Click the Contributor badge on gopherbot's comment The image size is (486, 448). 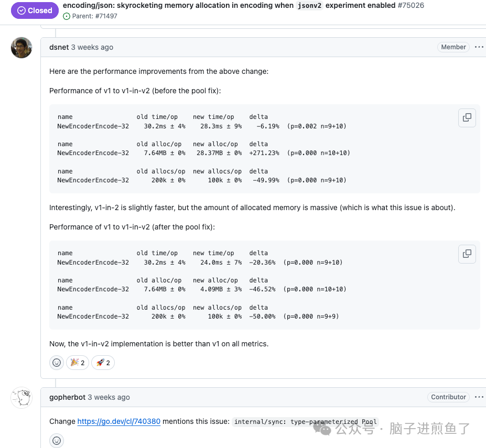coord(448,397)
